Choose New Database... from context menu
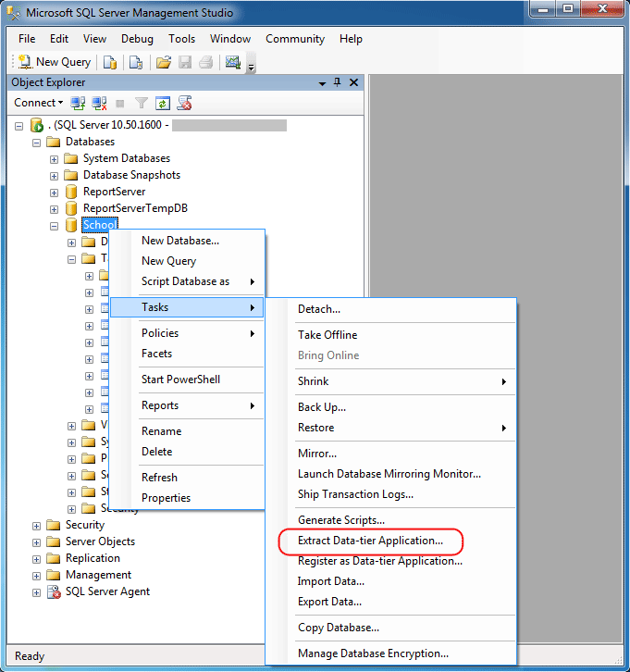The height and width of the screenshot is (672, 630). click(187, 241)
